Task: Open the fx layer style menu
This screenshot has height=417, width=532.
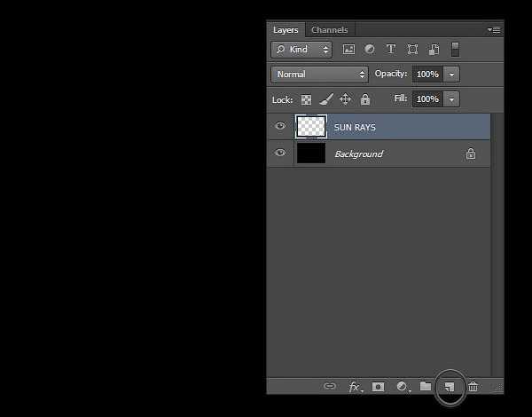Action: coord(356,387)
